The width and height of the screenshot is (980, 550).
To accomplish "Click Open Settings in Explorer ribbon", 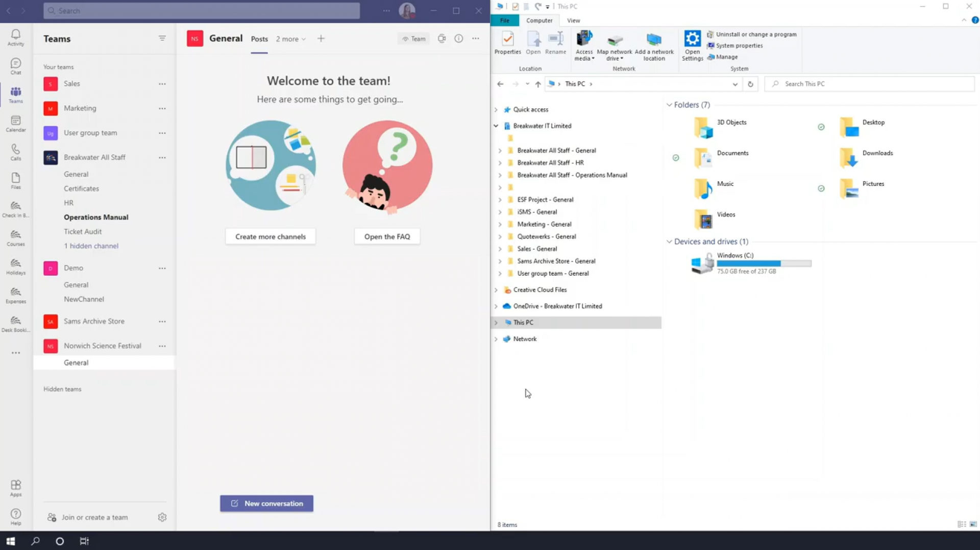I will coord(693,46).
